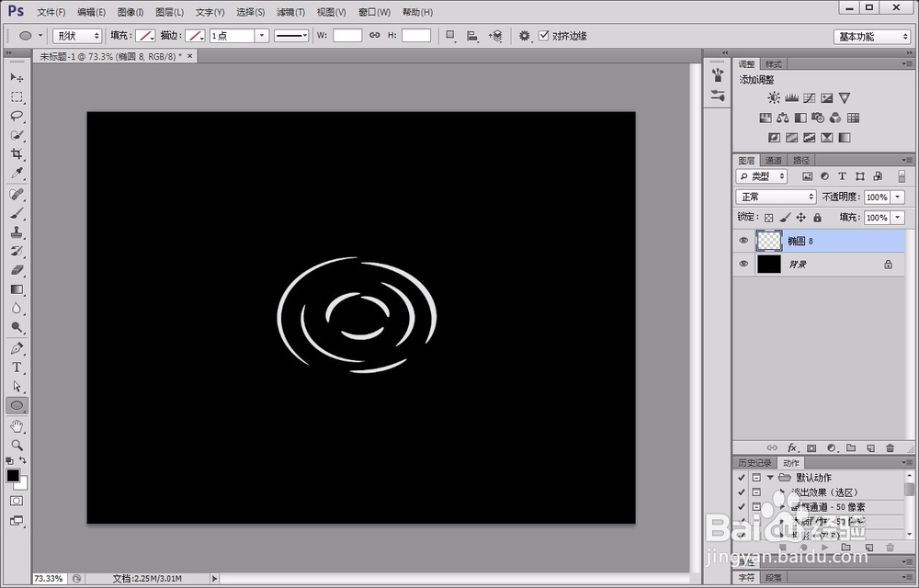
Task: Toggle the 默认动作 set checkmark
Action: [x=742, y=478]
